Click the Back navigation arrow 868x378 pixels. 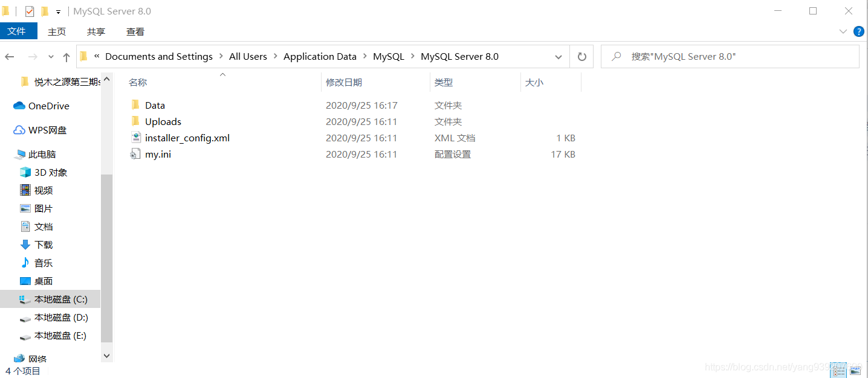coord(10,57)
